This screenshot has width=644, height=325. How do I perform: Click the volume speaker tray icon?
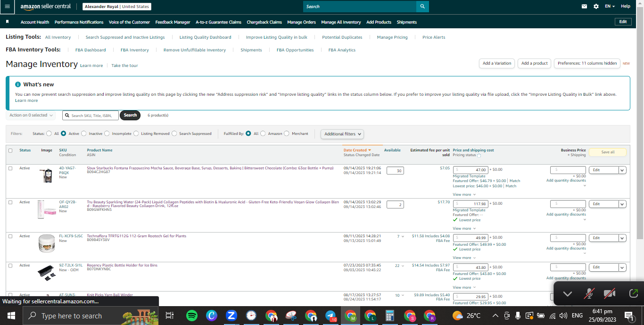coord(563,316)
